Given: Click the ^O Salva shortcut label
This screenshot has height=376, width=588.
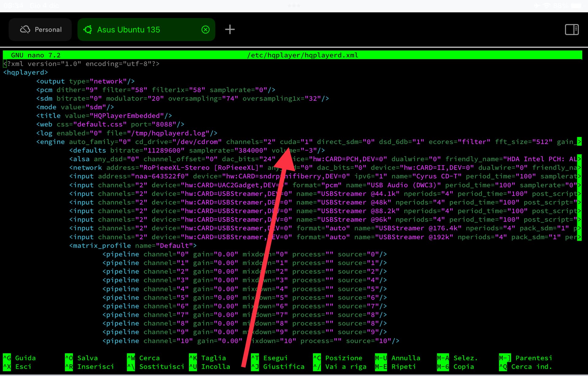Looking at the screenshot, I should click(x=87, y=358).
